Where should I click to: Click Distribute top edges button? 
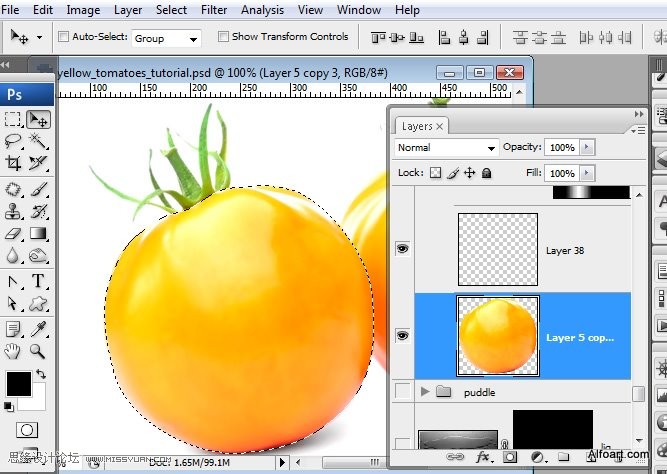pyautogui.click(x=520, y=38)
